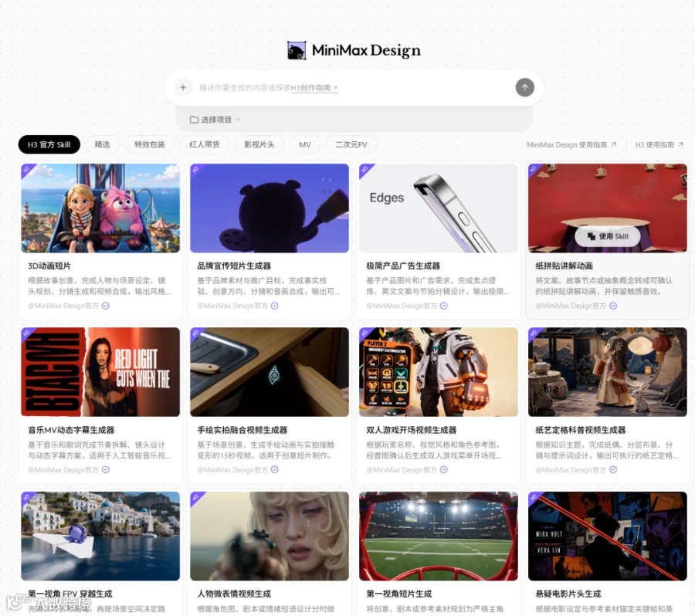This screenshot has width=695, height=616.
Task: Click the H3 corner badge on 3D动画短片
Action: 26,169
